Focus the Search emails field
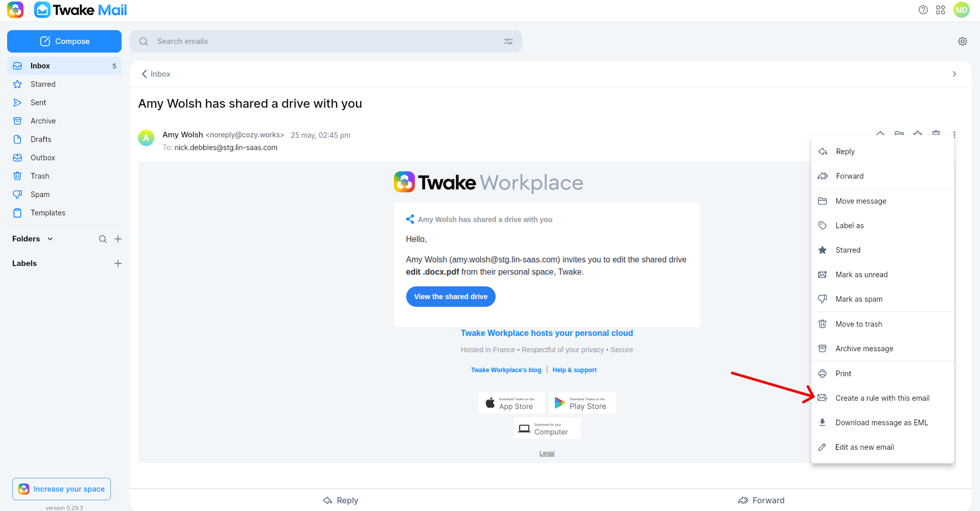The height and width of the screenshot is (511, 980). click(326, 41)
